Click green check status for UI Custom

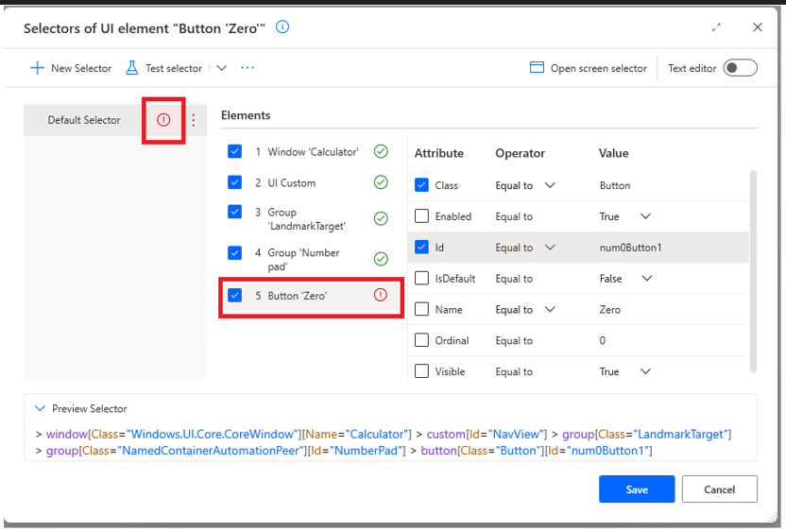(x=381, y=182)
